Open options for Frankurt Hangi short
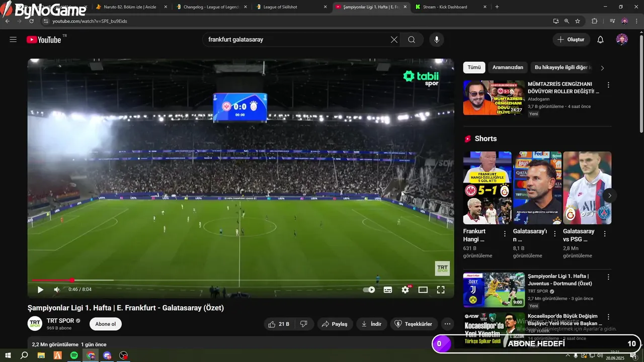The image size is (644, 362). click(505, 234)
